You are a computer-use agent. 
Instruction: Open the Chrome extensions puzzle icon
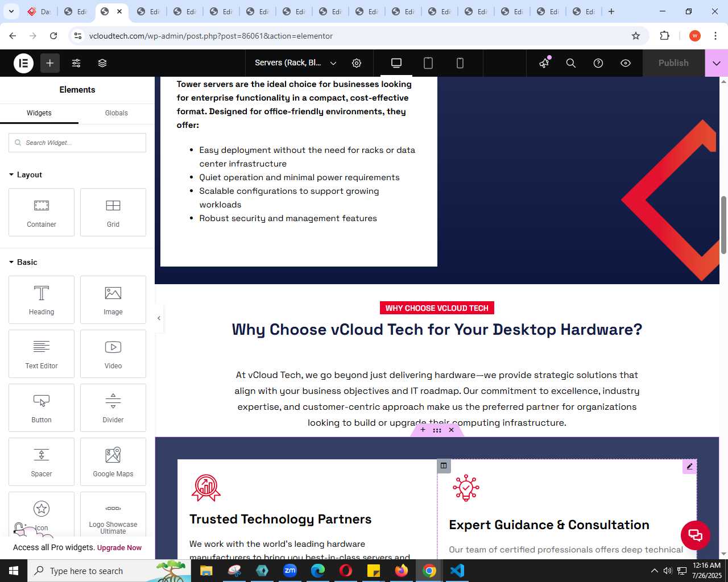click(x=664, y=36)
